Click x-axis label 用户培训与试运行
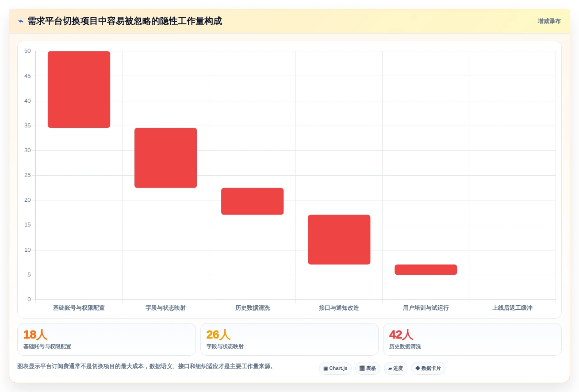 tap(426, 308)
